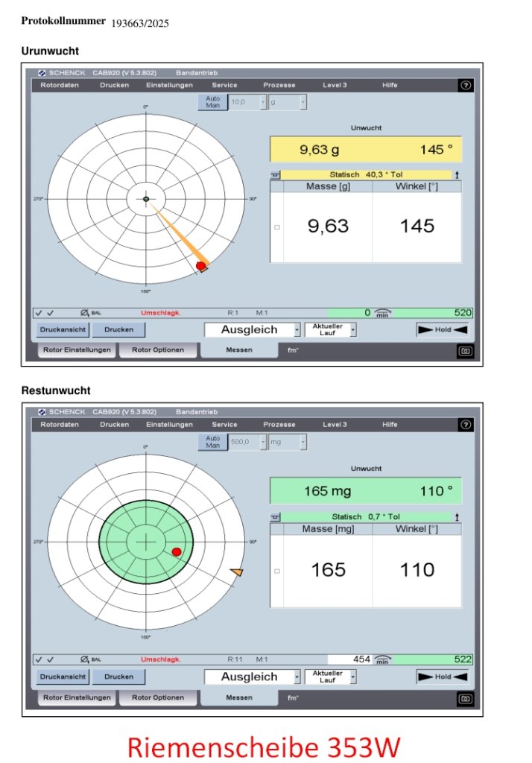This screenshot has height=763, width=532.
Task: Toggle the checkbox beside mass value 165
Action: pyautogui.click(x=277, y=572)
